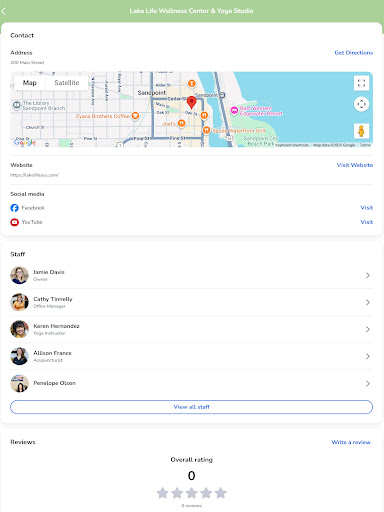
Task: Click the first rating star
Action: click(163, 493)
